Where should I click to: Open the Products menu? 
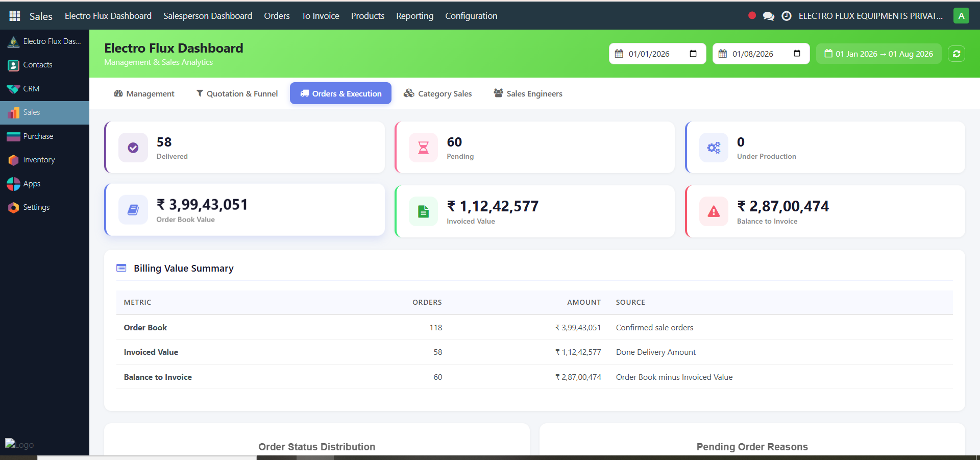click(367, 16)
